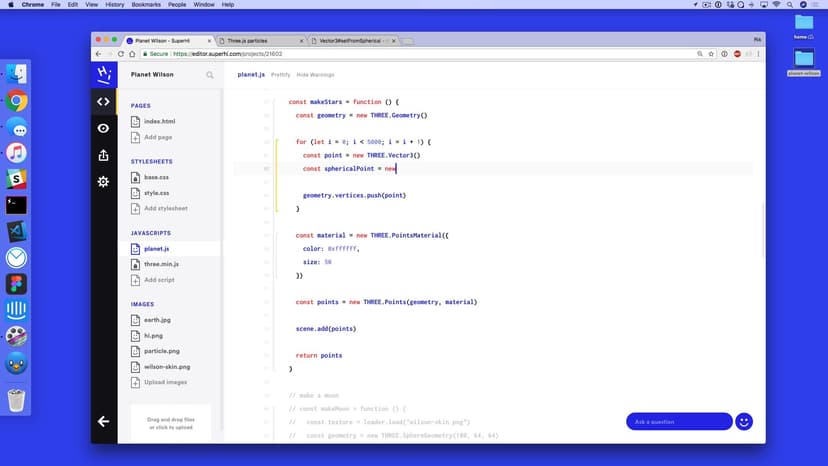The image size is (828, 466).
Task: Click the smiley face chat icon
Action: pos(744,422)
